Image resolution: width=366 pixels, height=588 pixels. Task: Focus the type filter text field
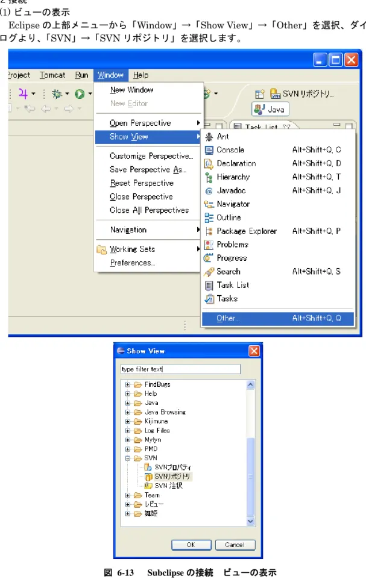180,369
